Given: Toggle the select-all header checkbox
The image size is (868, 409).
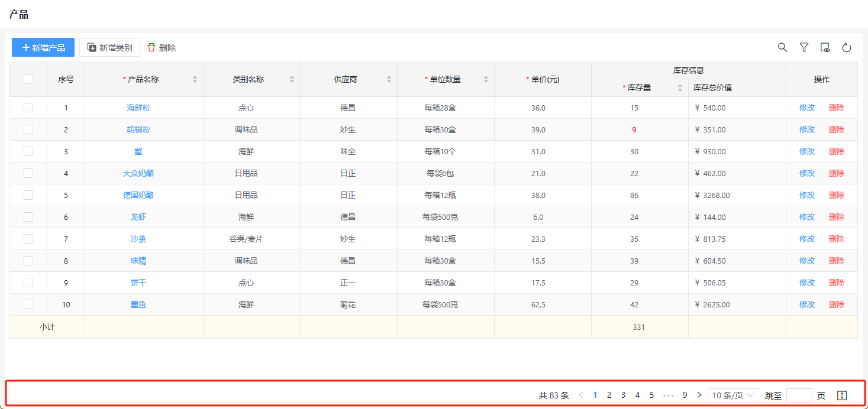Looking at the screenshot, I should tap(28, 79).
